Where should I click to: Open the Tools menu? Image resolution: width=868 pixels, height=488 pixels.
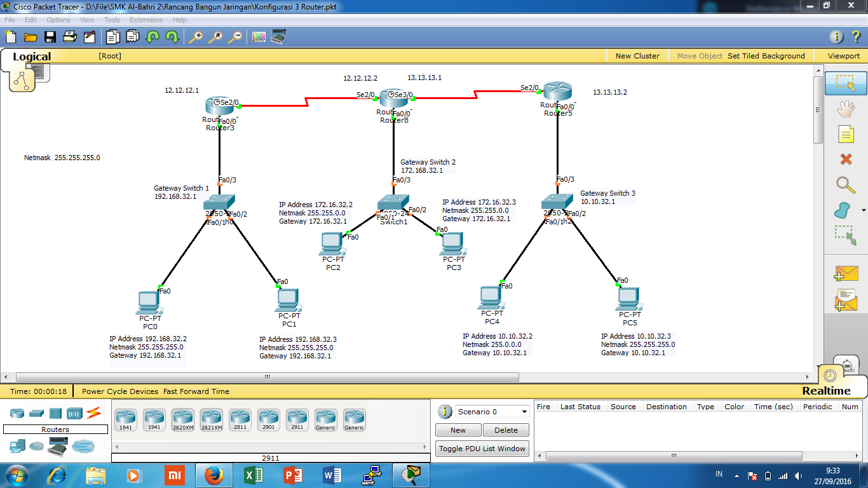click(x=112, y=20)
